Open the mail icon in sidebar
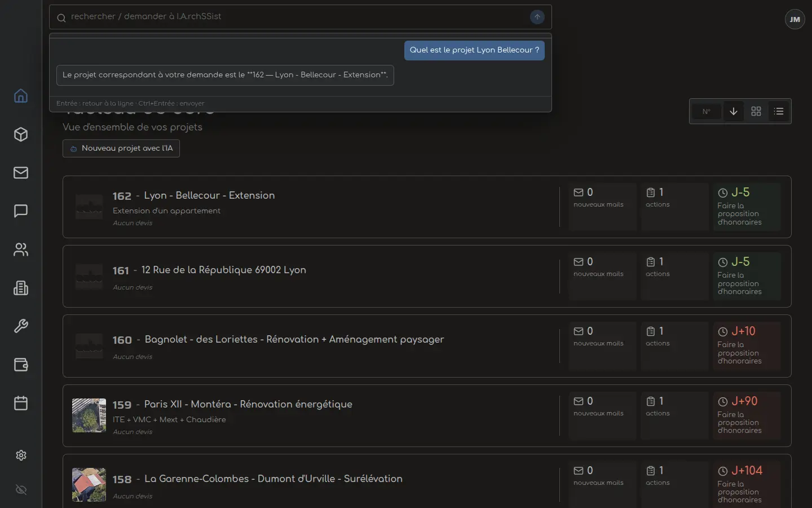812x508 pixels. (x=21, y=173)
